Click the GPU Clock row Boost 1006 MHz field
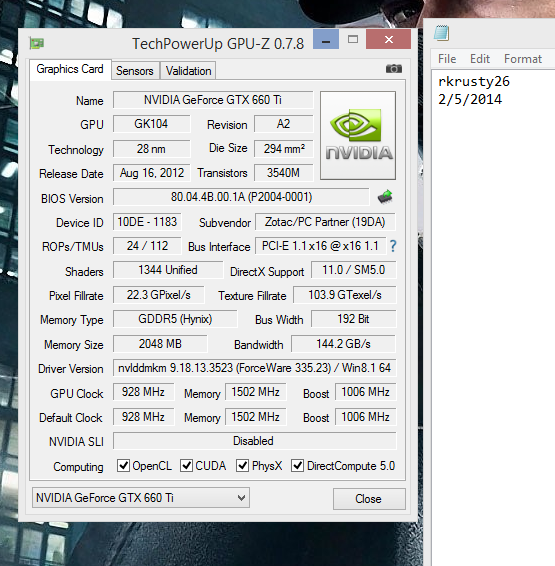This screenshot has height=566, width=555. (x=366, y=392)
